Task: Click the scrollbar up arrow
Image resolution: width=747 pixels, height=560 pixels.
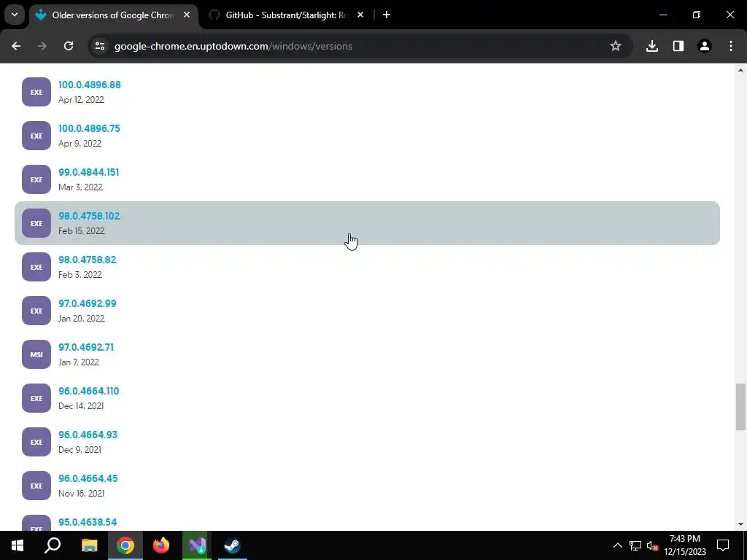Action: pyautogui.click(x=740, y=70)
